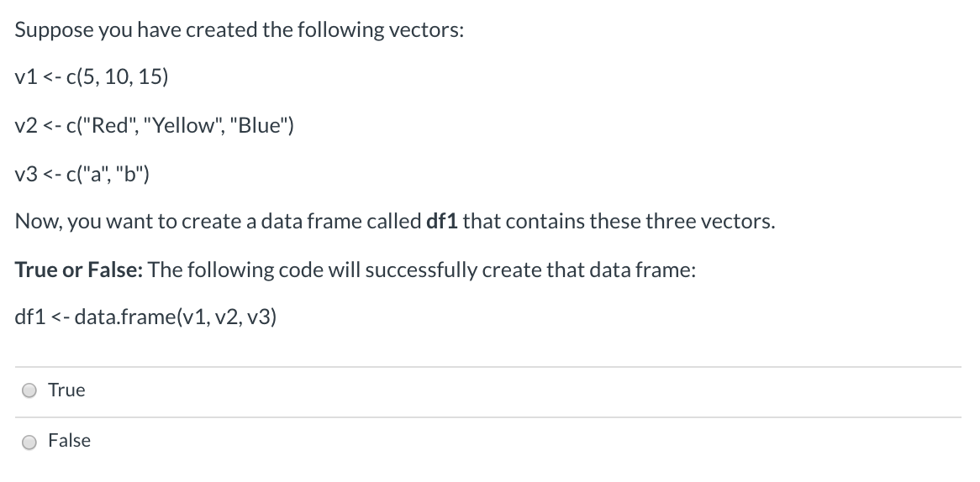Image resolution: width=980 pixels, height=482 pixels.
Task: Select the True radio button
Action: [x=29, y=390]
